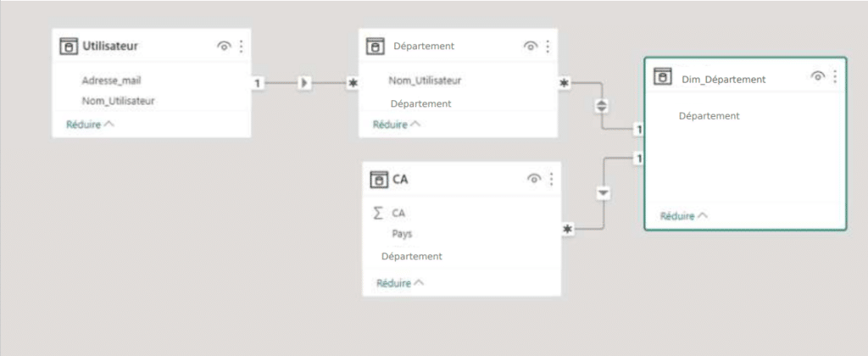Image resolution: width=868 pixels, height=356 pixels.
Task: Open more options for Dim_Département table
Action: pyautogui.click(x=835, y=76)
